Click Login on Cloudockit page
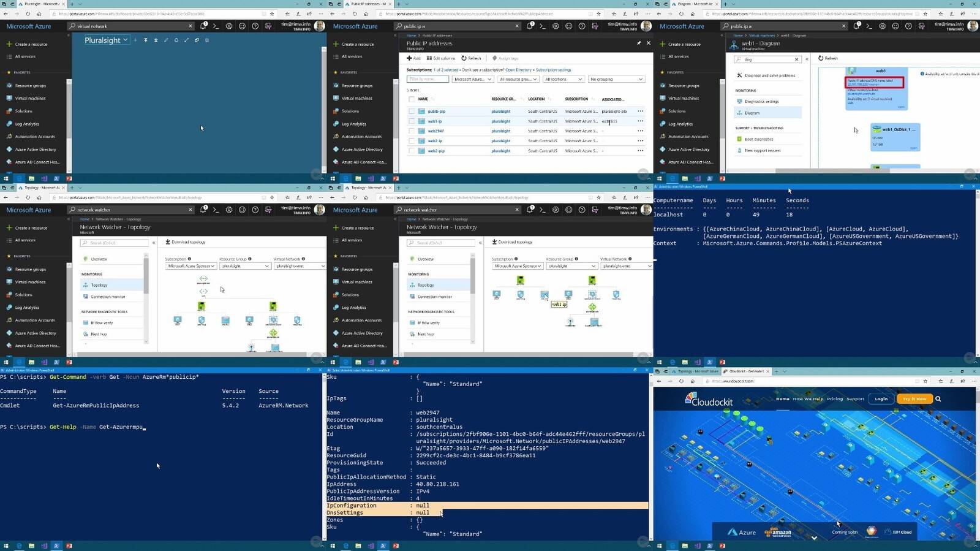The height and width of the screenshot is (551, 980). (x=881, y=399)
